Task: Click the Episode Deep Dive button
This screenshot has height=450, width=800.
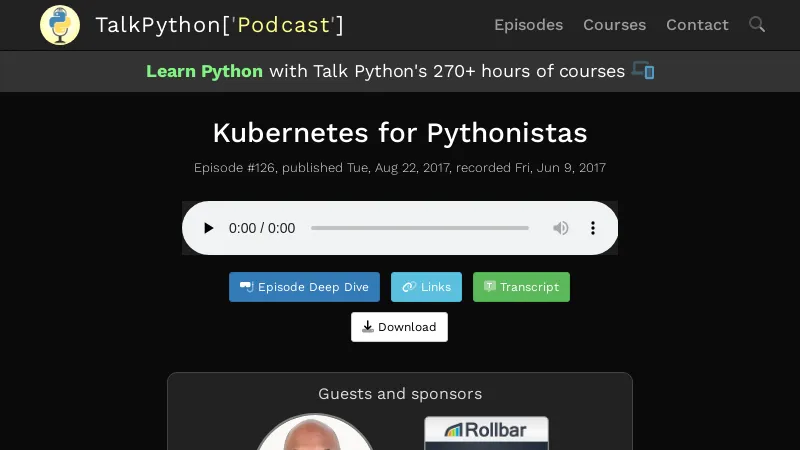Action: tap(304, 287)
